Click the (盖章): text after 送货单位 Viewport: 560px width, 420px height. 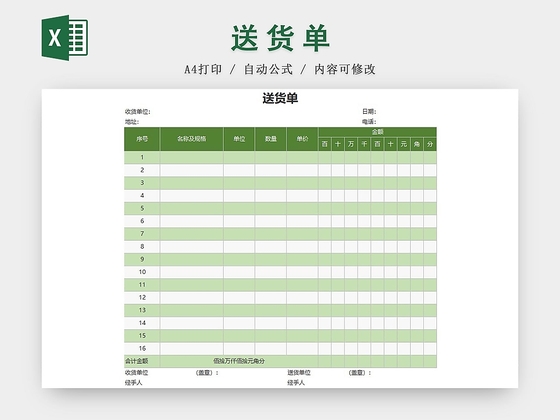click(x=360, y=373)
